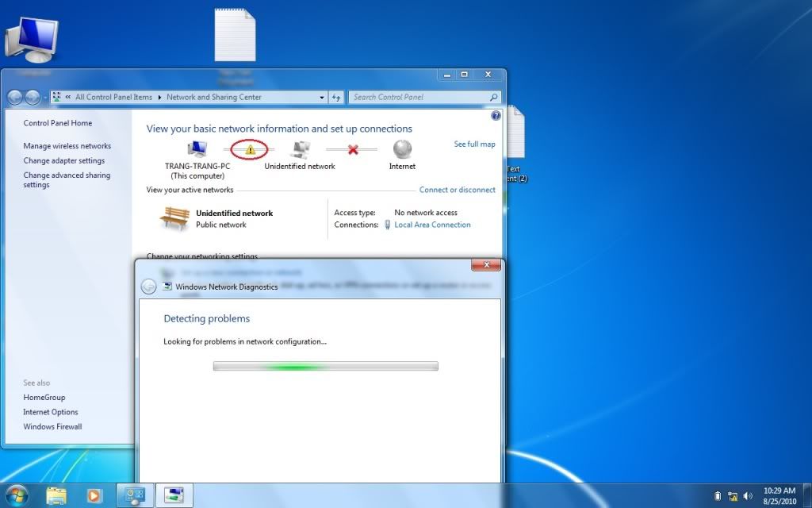
Task: Click the Local Area Connection link
Action: tap(432, 225)
